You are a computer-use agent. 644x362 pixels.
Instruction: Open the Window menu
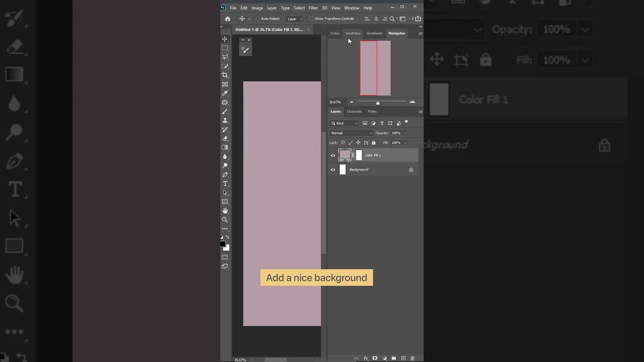click(x=352, y=8)
